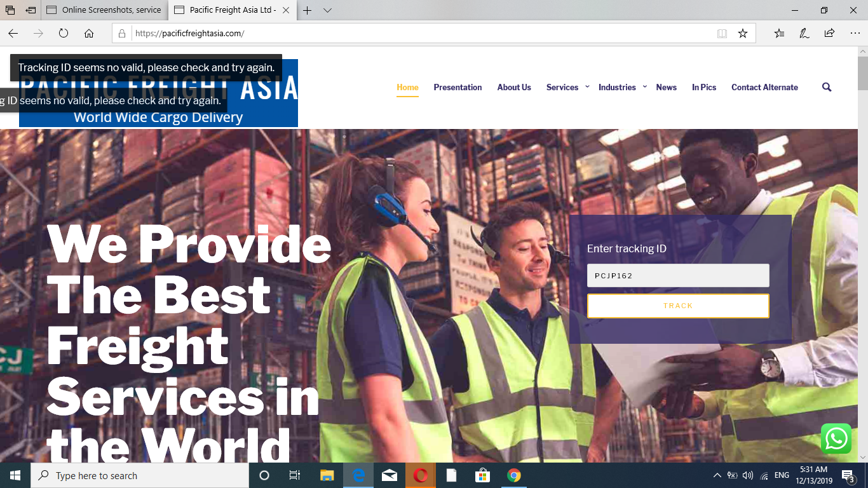The width and height of the screenshot is (868, 488).
Task: Open the Industries menu item
Action: click(x=617, y=87)
